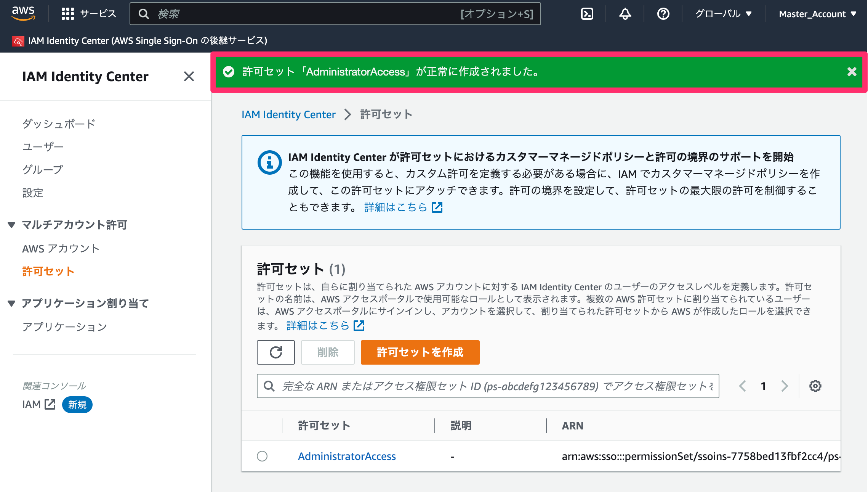Open AWS アカウント in sidebar
Viewport: 868px width, 492px height.
pyautogui.click(x=61, y=248)
